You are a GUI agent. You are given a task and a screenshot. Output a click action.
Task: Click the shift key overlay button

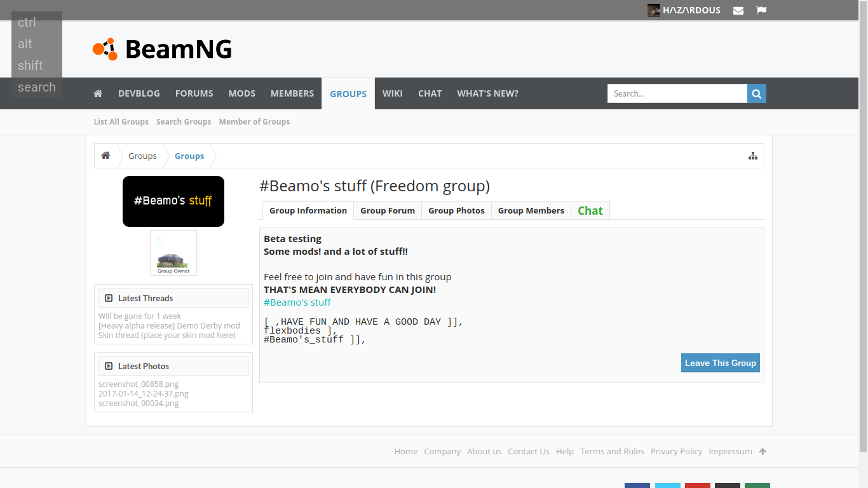pos(31,65)
